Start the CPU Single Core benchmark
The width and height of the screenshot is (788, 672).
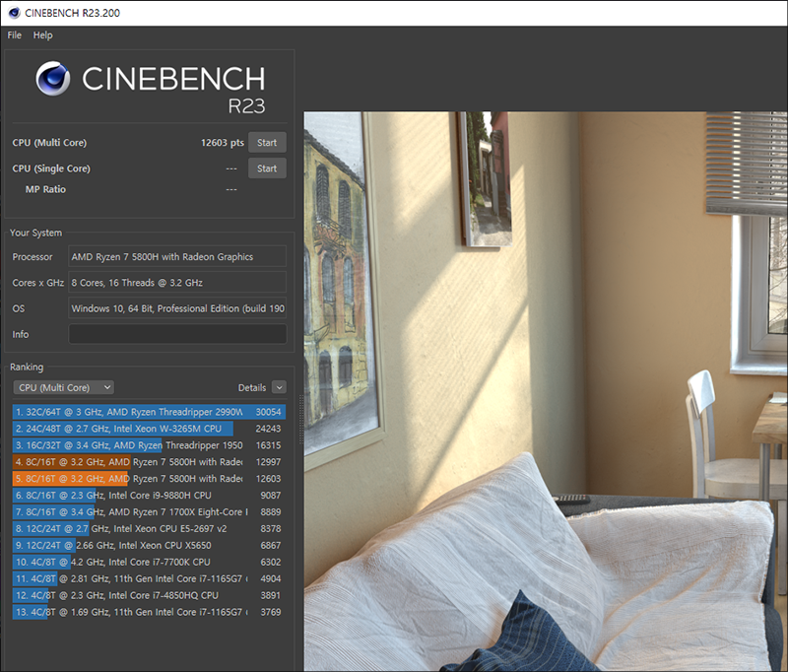coord(267,168)
